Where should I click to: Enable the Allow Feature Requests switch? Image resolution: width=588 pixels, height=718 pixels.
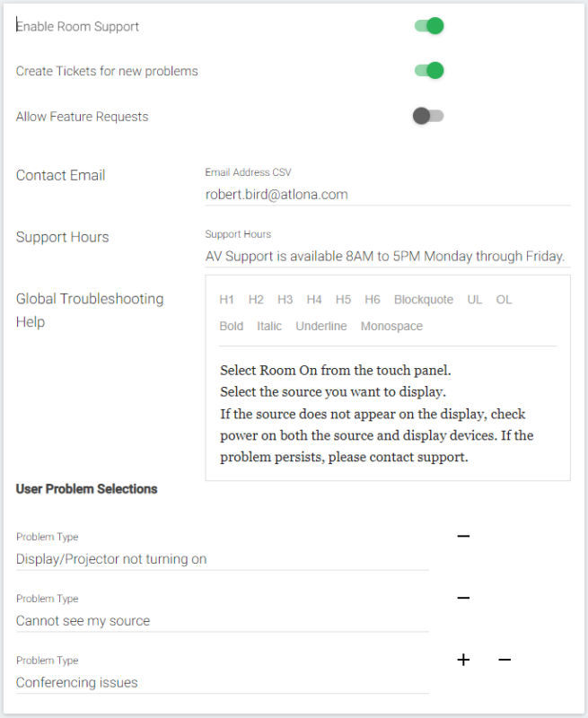click(x=428, y=116)
